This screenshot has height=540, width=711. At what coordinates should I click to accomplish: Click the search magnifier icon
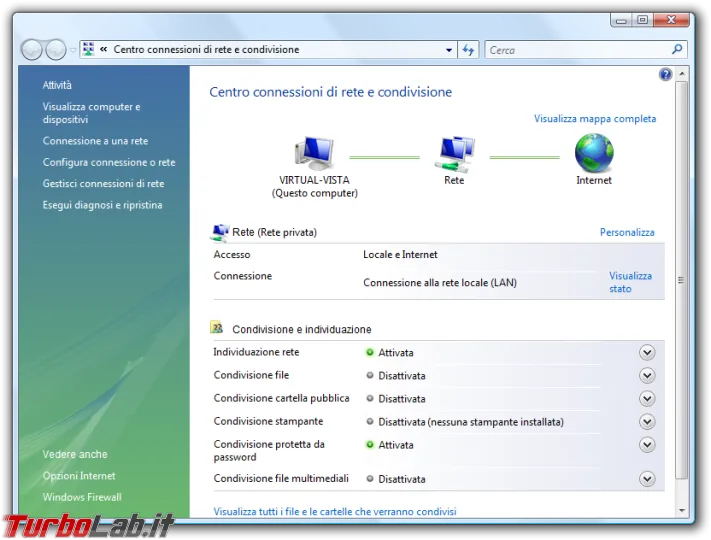[677, 49]
